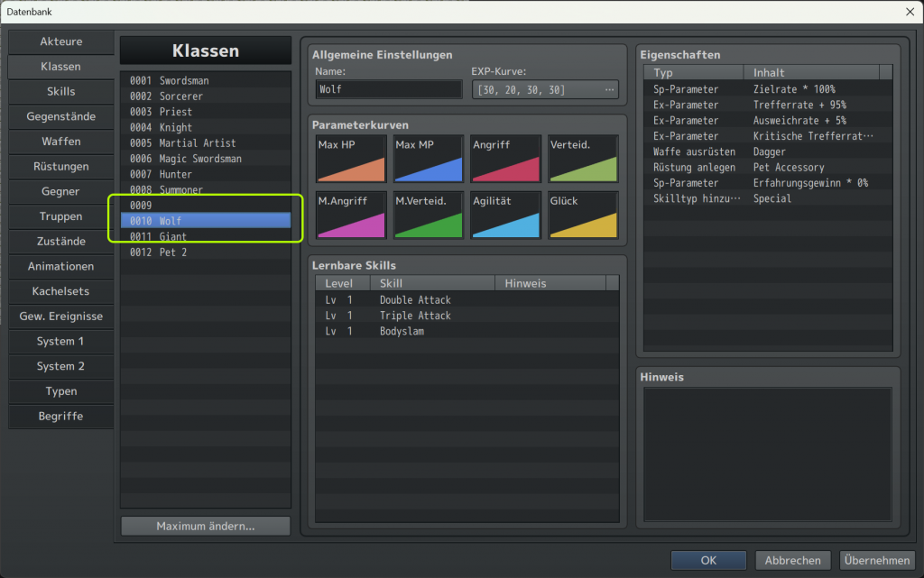Viewport: 924px width, 578px height.
Task: Open the Verteid. parameter curve
Action: [x=584, y=160]
